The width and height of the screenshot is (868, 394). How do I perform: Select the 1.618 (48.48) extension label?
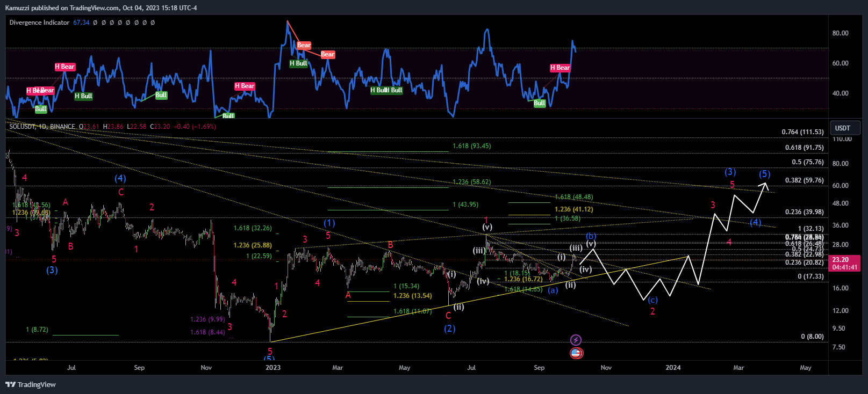573,197
